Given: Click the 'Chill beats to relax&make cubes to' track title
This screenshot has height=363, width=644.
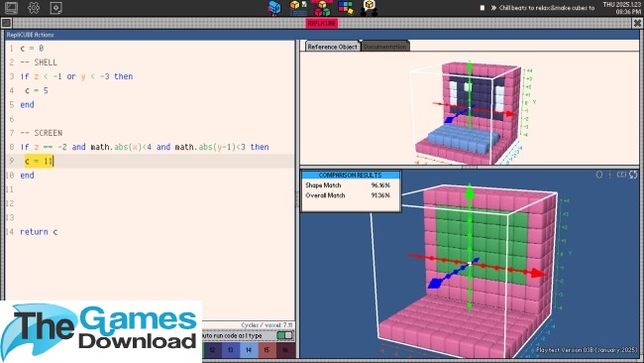Looking at the screenshot, I should pos(547,7).
